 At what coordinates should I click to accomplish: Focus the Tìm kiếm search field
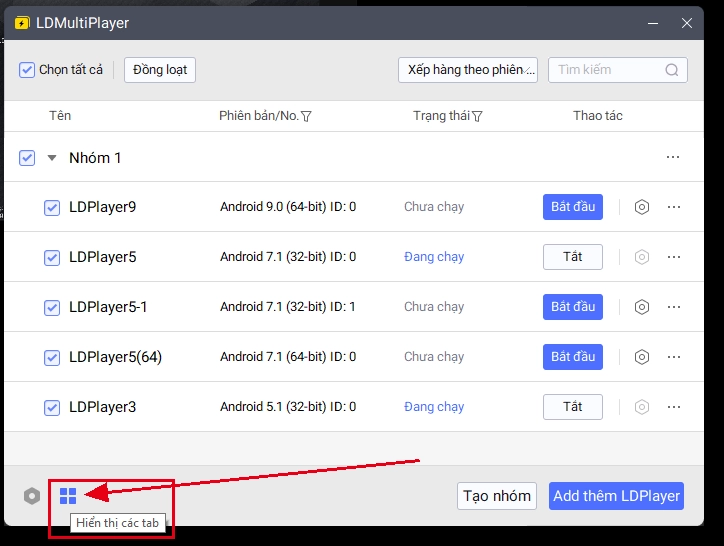(x=618, y=70)
